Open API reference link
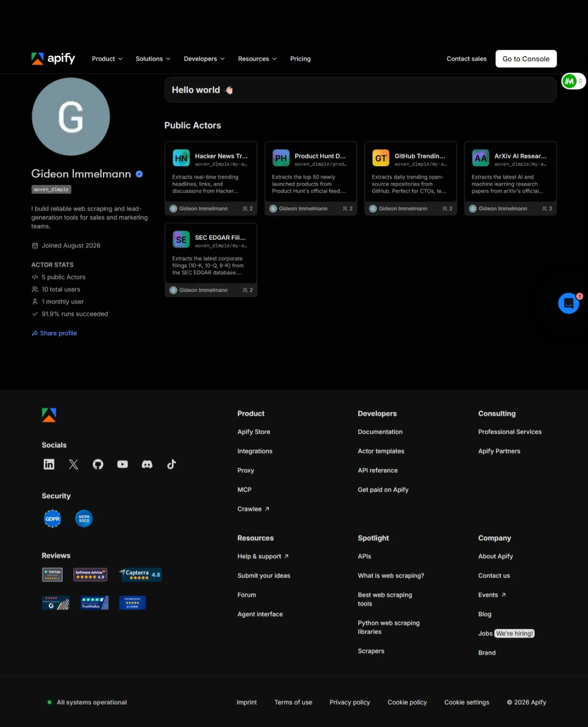Viewport: 588px width, 727px height. coord(377,470)
